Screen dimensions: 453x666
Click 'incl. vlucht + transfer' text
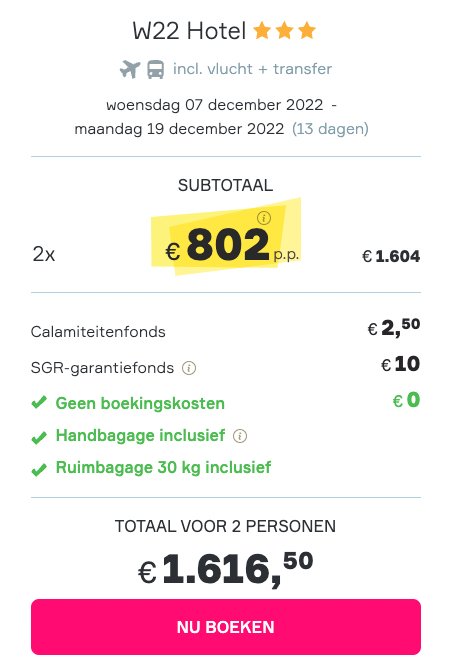[x=252, y=69]
